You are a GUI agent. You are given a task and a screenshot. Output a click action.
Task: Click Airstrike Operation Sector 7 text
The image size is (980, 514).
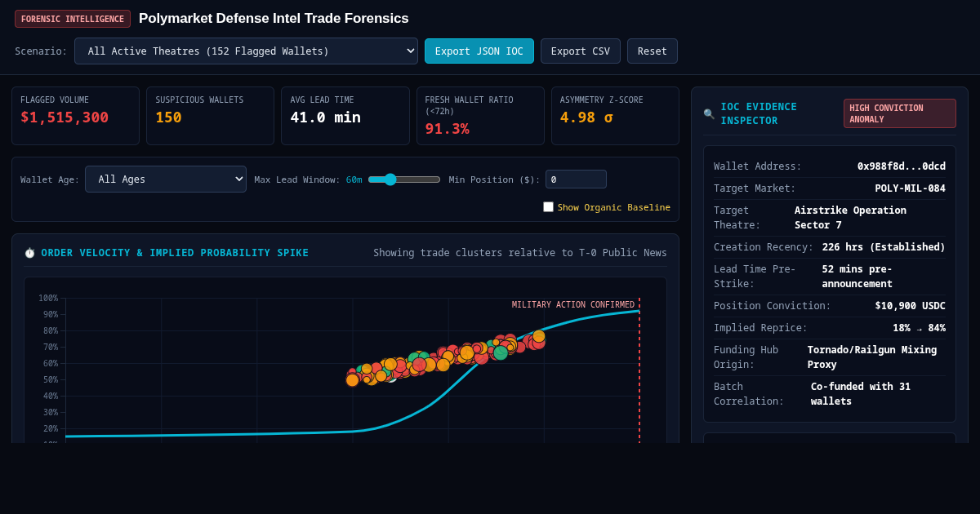[850, 218]
